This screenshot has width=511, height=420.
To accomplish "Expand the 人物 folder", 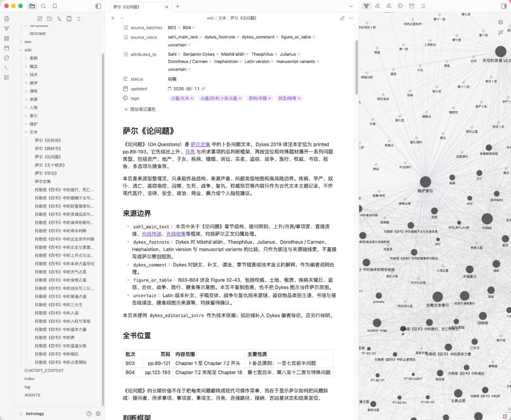I will pyautogui.click(x=34, y=107).
